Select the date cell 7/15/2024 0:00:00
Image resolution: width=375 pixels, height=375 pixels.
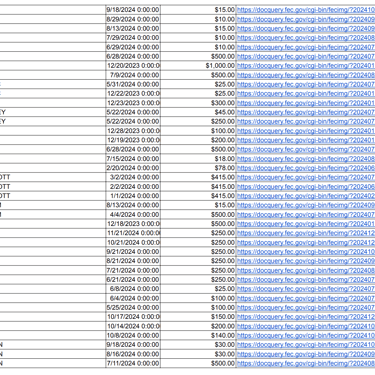133,159
